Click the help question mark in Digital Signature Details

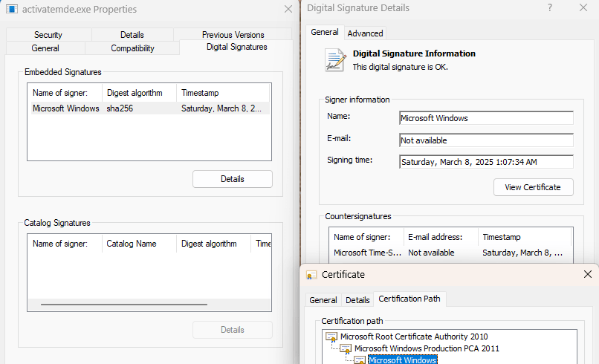(x=550, y=8)
